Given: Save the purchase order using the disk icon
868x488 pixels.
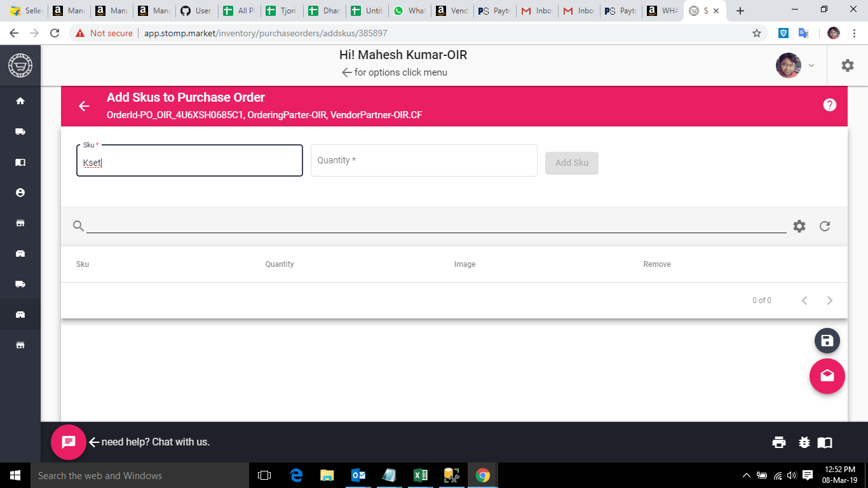Looking at the screenshot, I should [827, 341].
